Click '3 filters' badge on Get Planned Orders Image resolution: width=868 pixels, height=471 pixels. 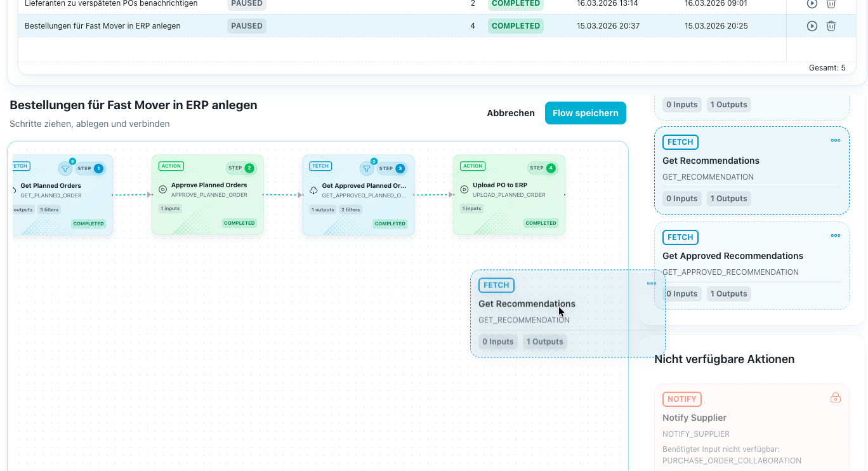(x=49, y=209)
